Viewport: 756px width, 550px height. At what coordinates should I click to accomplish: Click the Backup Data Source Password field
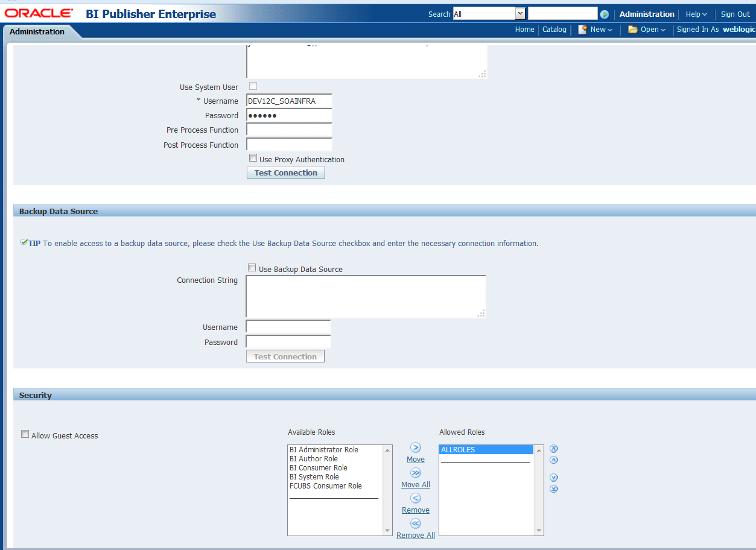[288, 342]
